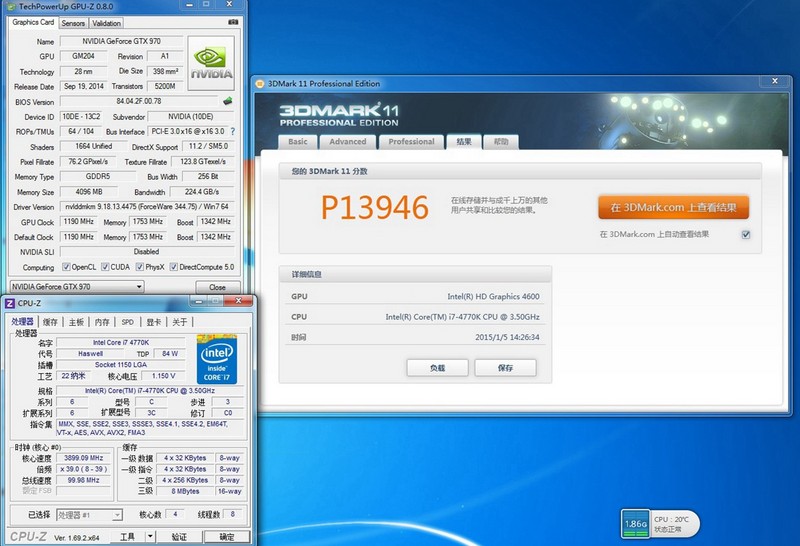Viewport: 800px width, 546px height.
Task: Toggle the DirectCompute 5.0 checkbox
Action: click(x=174, y=267)
